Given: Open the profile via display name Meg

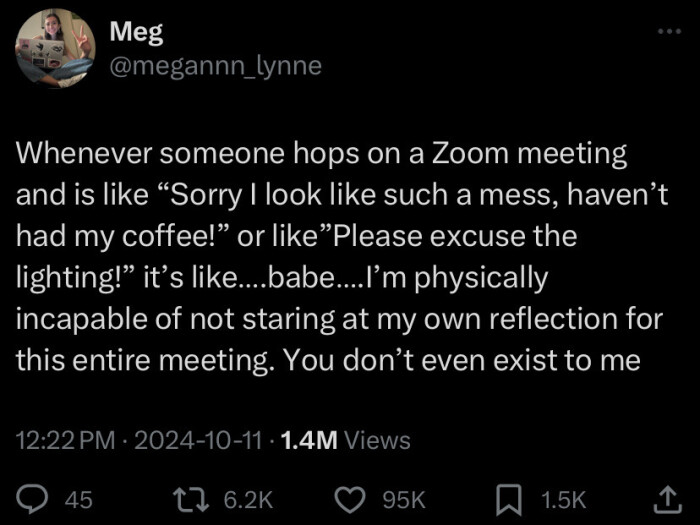Looking at the screenshot, I should tap(129, 32).
